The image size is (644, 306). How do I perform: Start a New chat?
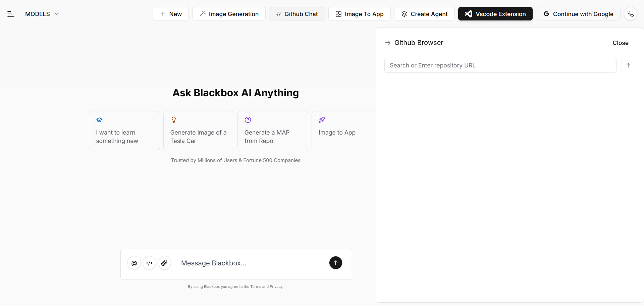(x=171, y=14)
